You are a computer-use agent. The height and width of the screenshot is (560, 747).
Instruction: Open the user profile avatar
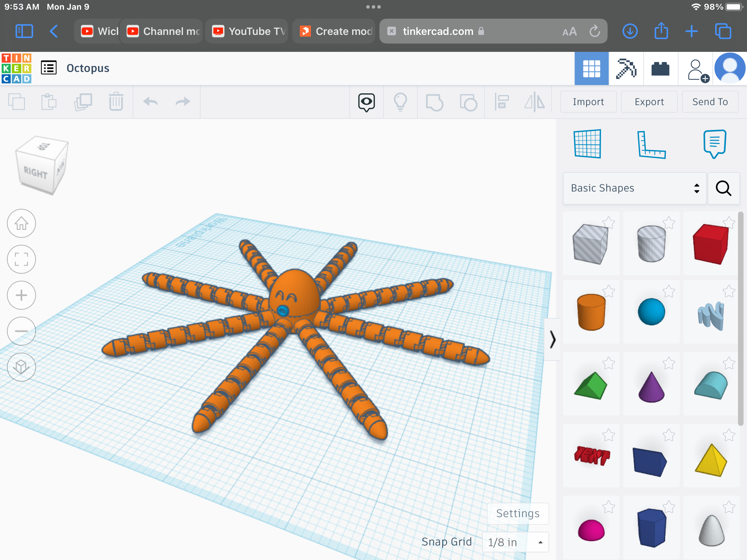(730, 68)
